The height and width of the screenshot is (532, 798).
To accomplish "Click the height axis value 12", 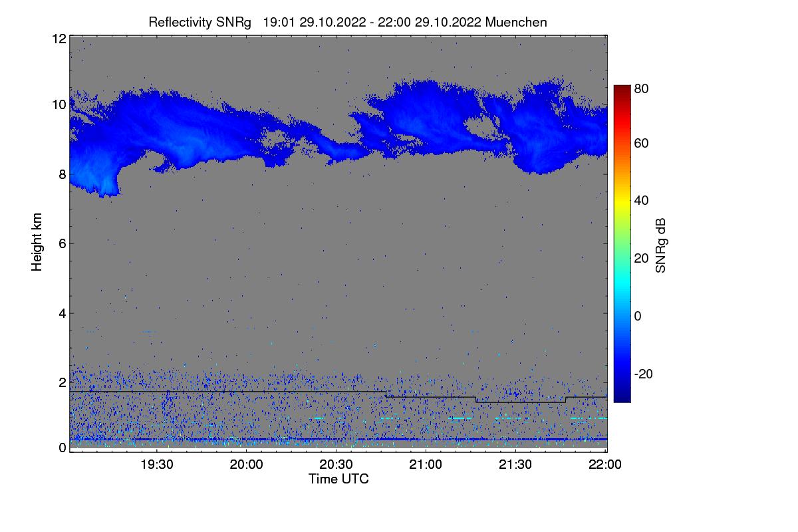I will 59,39.
